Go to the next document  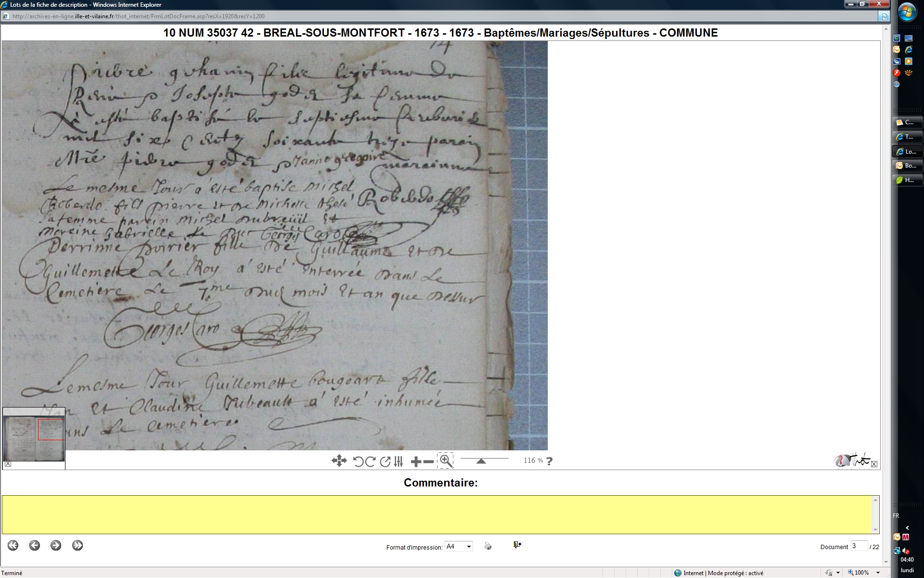coord(56,545)
